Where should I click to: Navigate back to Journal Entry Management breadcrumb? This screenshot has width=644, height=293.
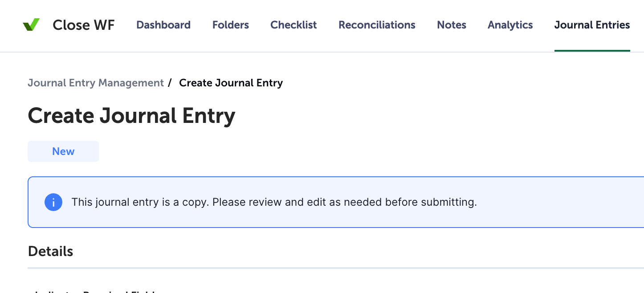click(96, 83)
